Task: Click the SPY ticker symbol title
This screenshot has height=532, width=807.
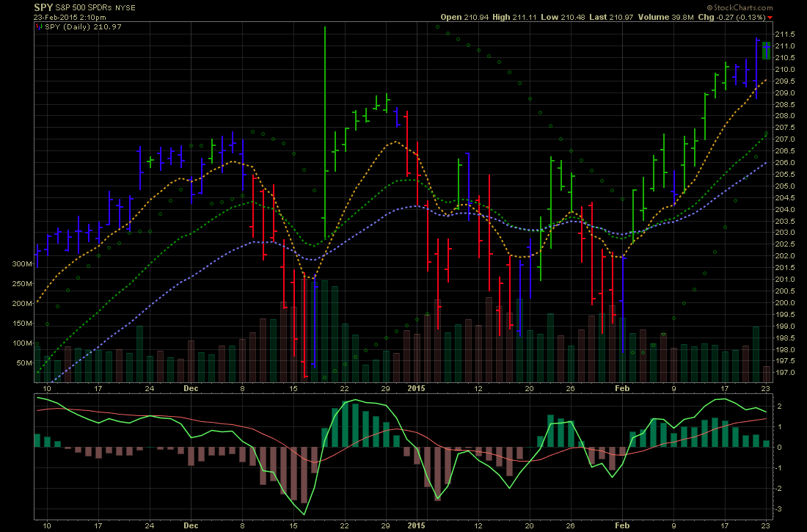Action: pos(43,7)
